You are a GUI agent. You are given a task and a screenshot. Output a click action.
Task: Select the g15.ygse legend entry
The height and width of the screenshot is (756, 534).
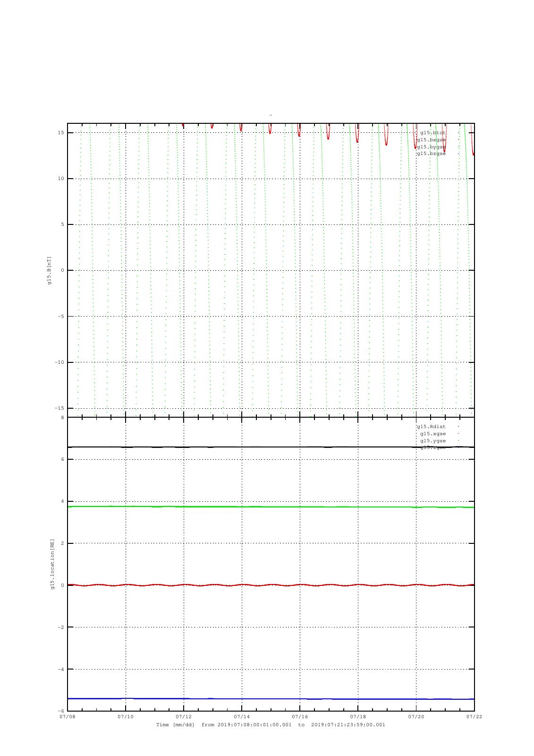433,441
